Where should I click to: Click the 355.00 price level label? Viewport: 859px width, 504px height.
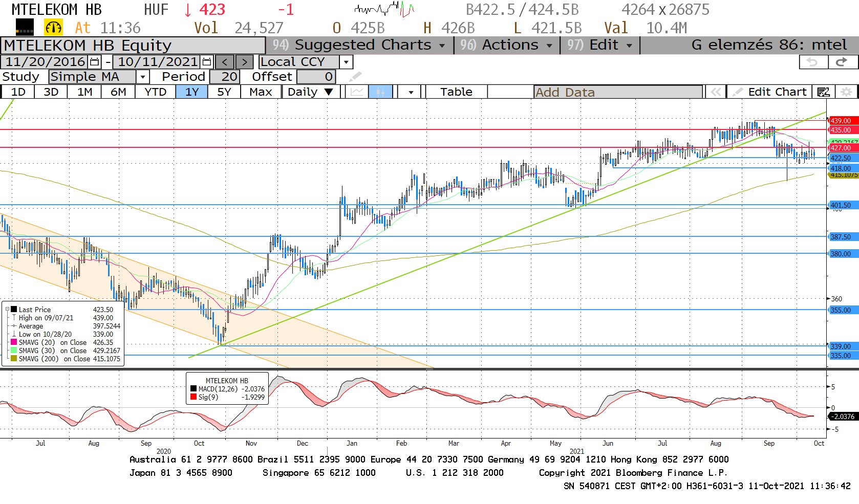tap(842, 310)
